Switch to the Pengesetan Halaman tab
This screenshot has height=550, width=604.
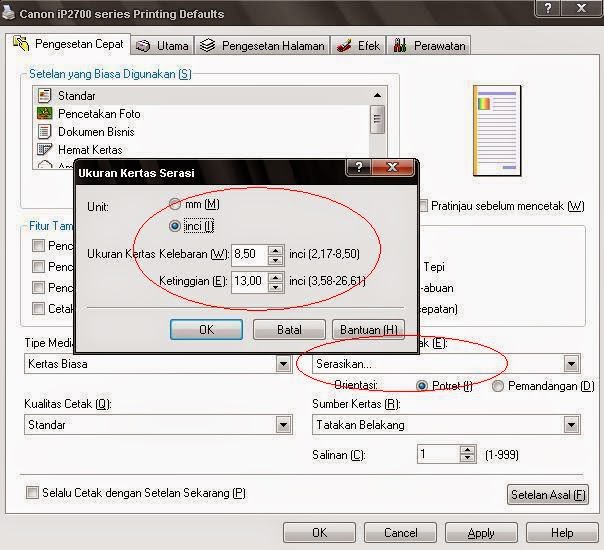tap(262, 45)
